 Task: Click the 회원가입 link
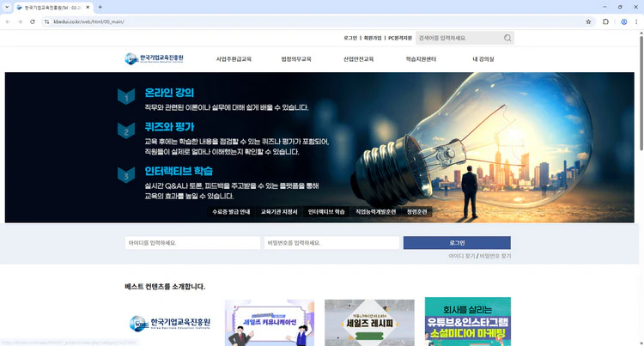(373, 38)
